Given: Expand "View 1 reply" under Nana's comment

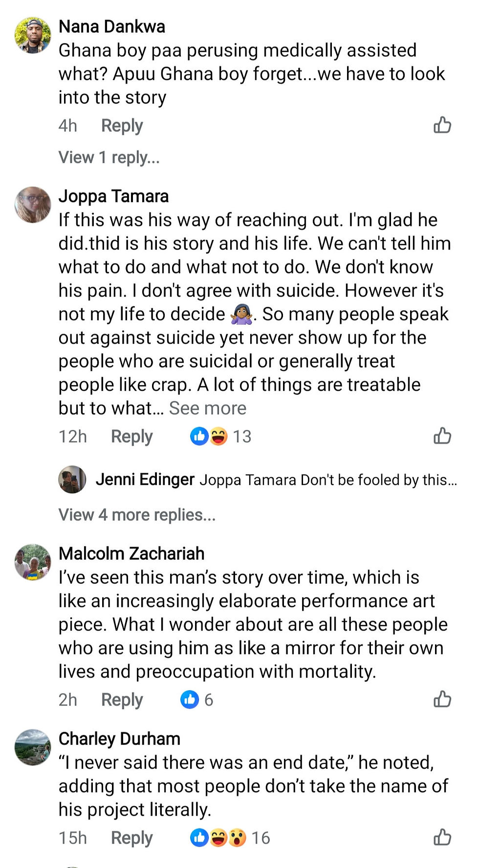Looking at the screenshot, I should tap(109, 157).
